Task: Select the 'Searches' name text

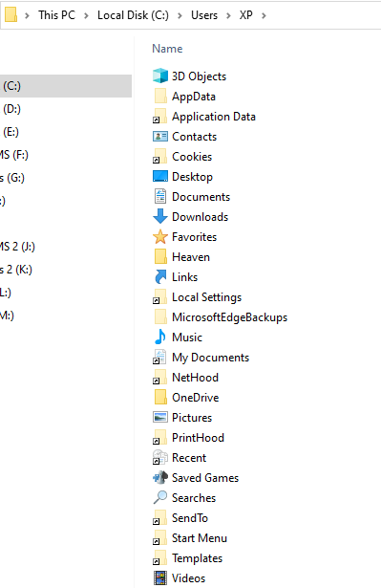Action: pyautogui.click(x=194, y=498)
